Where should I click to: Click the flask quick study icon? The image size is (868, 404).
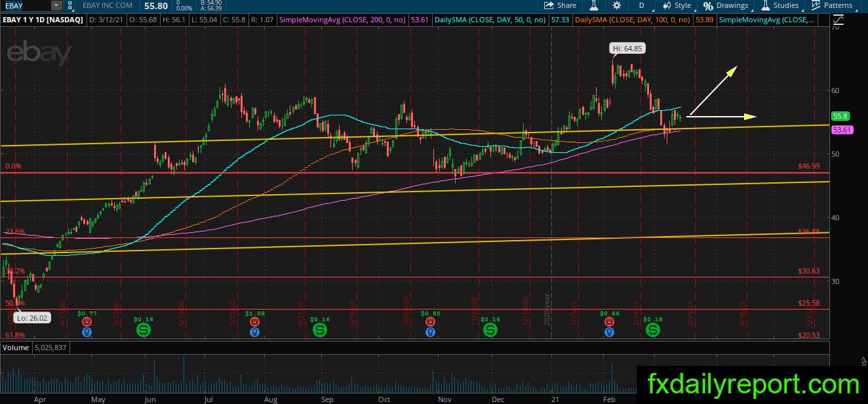coord(594,5)
